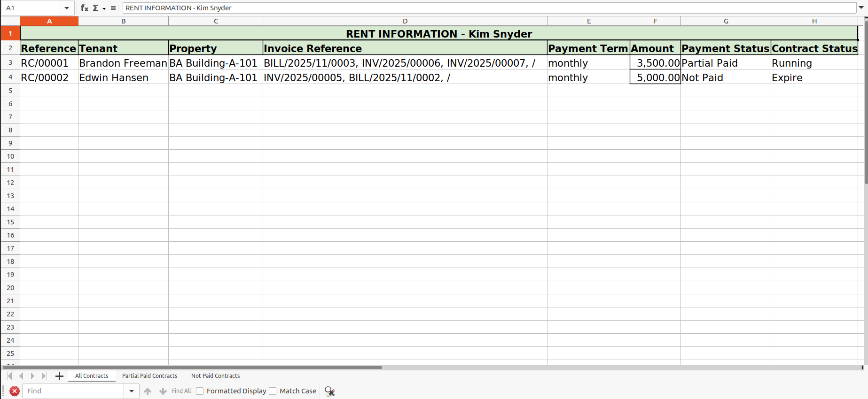This screenshot has width=868, height=399.
Task: Click the Amount header cell
Action: (655, 48)
